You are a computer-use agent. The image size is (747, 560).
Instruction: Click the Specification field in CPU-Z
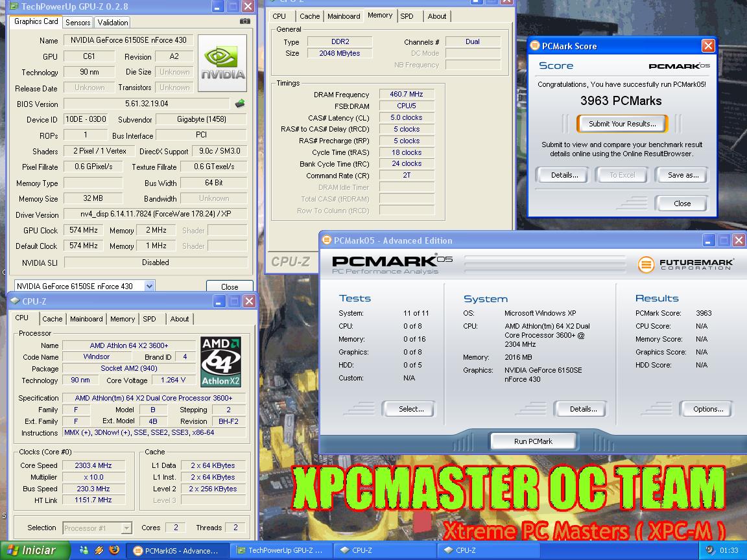point(154,398)
